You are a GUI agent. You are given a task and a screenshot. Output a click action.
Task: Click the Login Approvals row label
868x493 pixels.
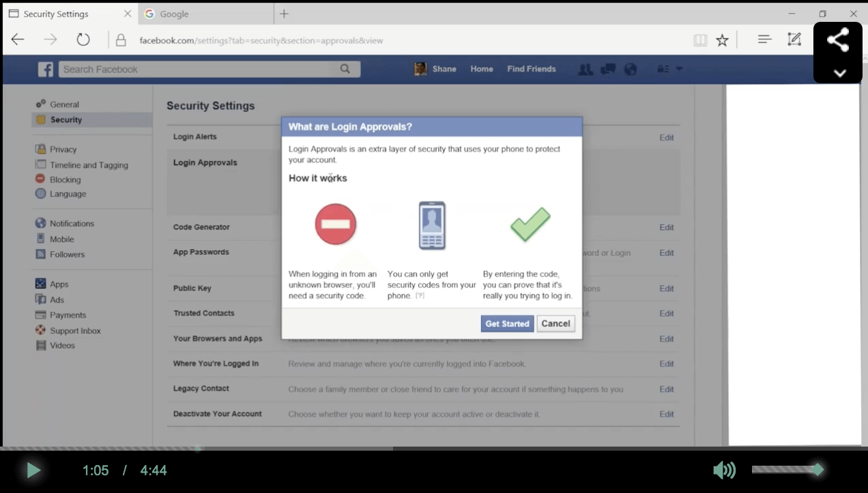coord(205,163)
